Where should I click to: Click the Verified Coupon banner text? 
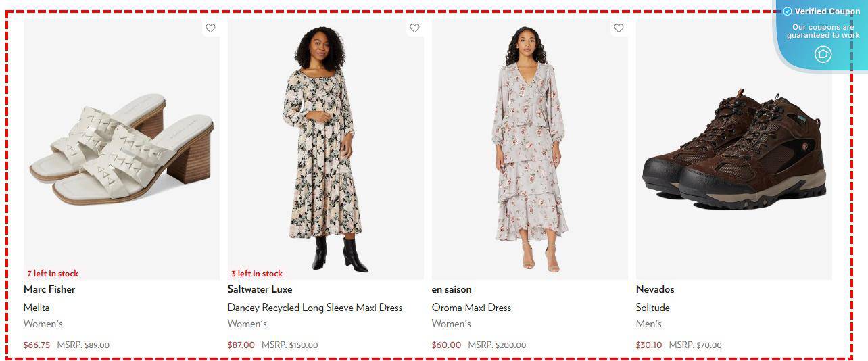(x=827, y=11)
